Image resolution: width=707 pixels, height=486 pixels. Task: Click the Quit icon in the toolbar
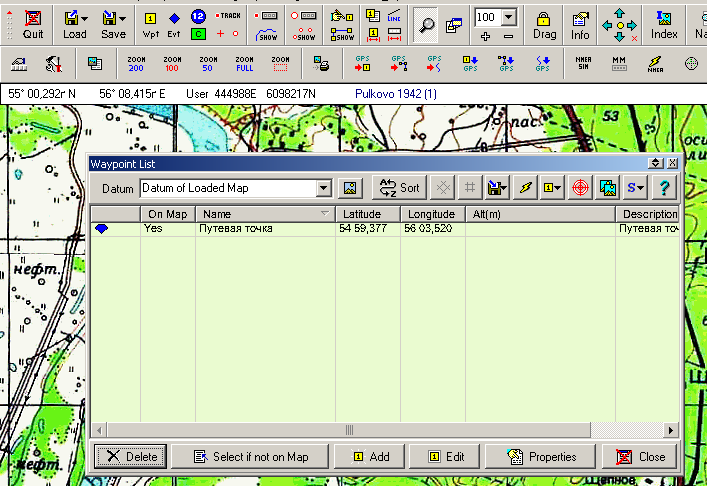[x=33, y=24]
